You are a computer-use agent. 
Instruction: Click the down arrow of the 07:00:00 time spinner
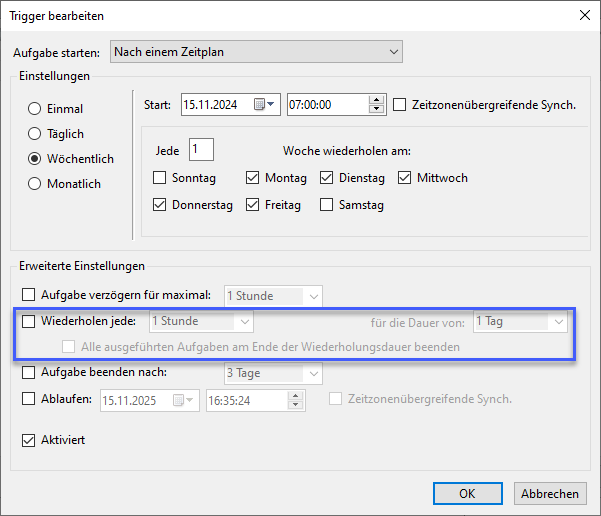click(376, 109)
